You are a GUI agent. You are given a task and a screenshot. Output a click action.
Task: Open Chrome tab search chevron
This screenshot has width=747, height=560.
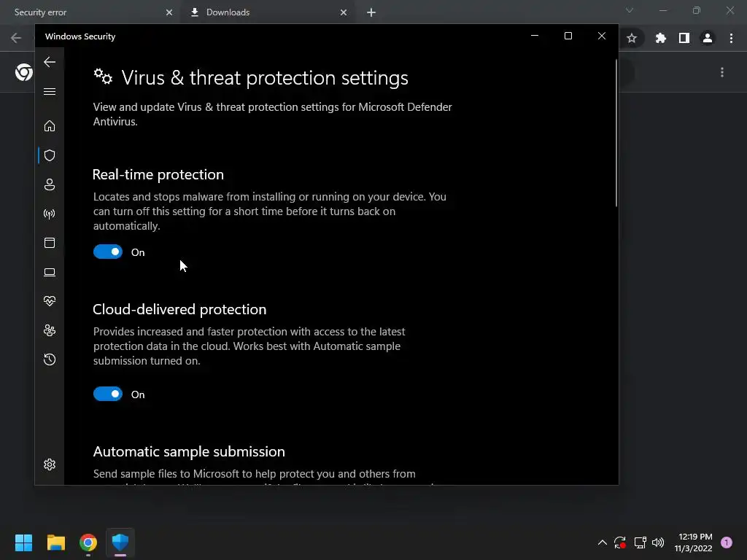[630, 10]
